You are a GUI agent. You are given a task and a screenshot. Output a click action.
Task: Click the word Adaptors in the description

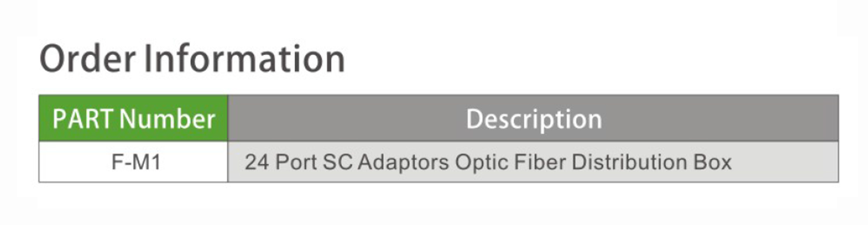pyautogui.click(x=403, y=162)
